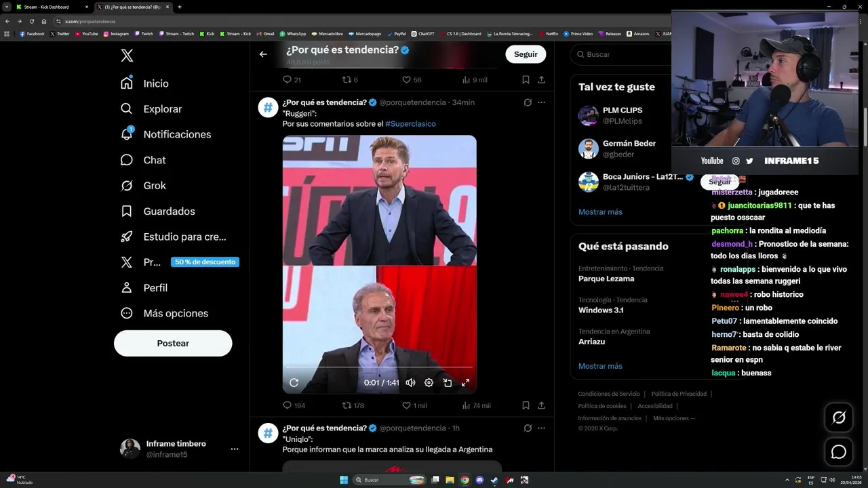Open the WhatsApp bookmark in the bookmarks bar
This screenshot has height=488, width=868.
coord(293,33)
